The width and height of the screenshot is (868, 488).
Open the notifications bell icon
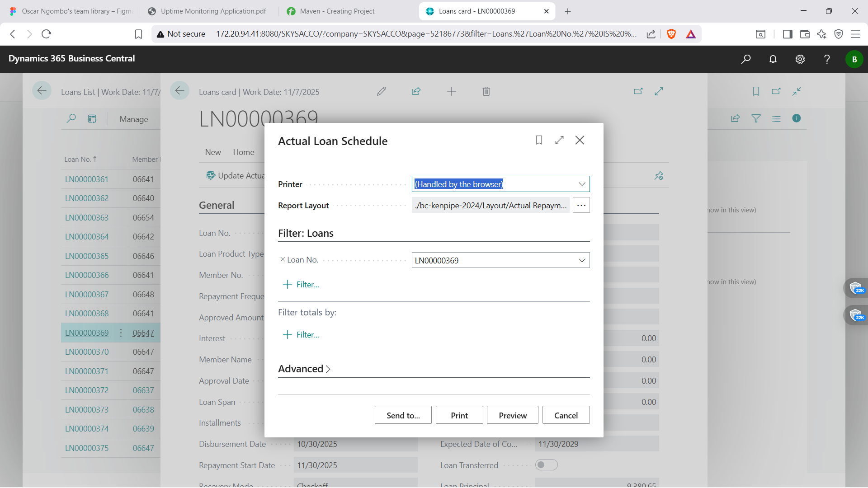773,59
